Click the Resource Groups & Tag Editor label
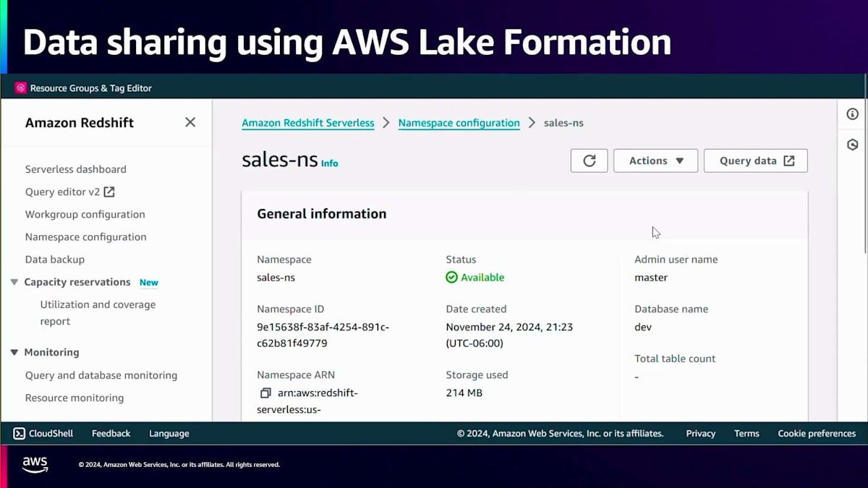The width and height of the screenshot is (868, 488). [x=91, y=88]
